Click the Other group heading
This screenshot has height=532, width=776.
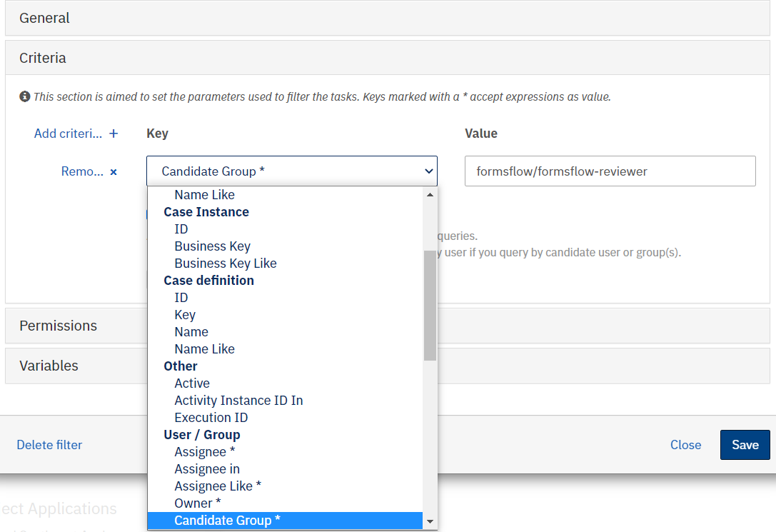181,366
